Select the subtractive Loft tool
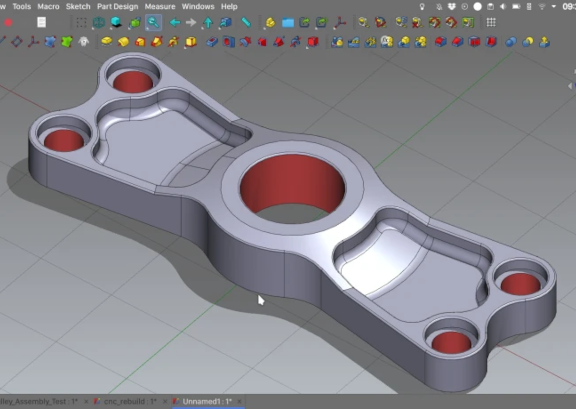 262,42
